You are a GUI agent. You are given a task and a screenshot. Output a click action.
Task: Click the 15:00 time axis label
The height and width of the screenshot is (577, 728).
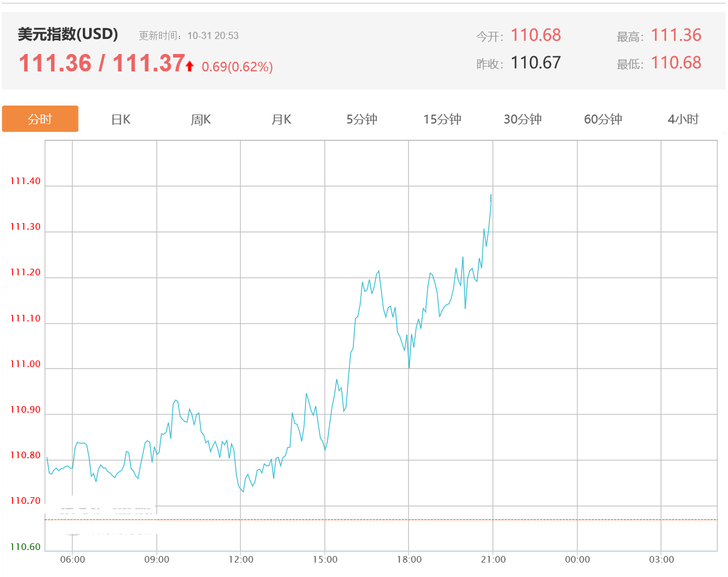[x=325, y=560]
